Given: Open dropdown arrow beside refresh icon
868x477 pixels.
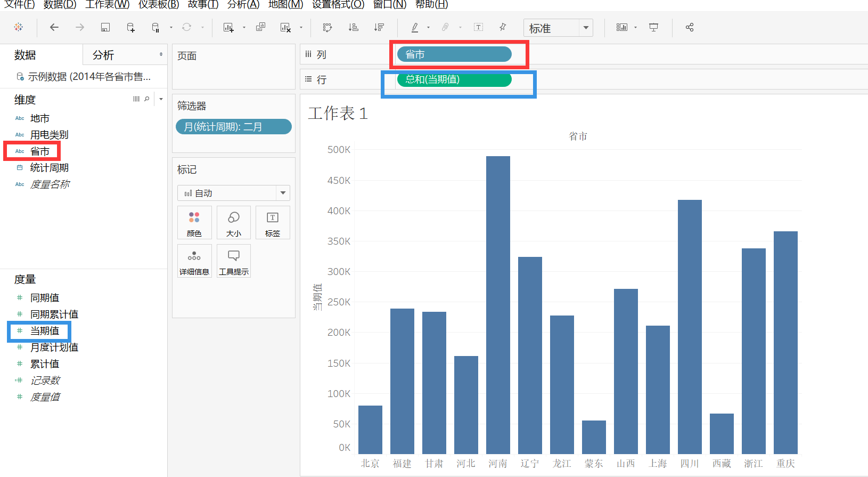Looking at the screenshot, I should point(202,27).
